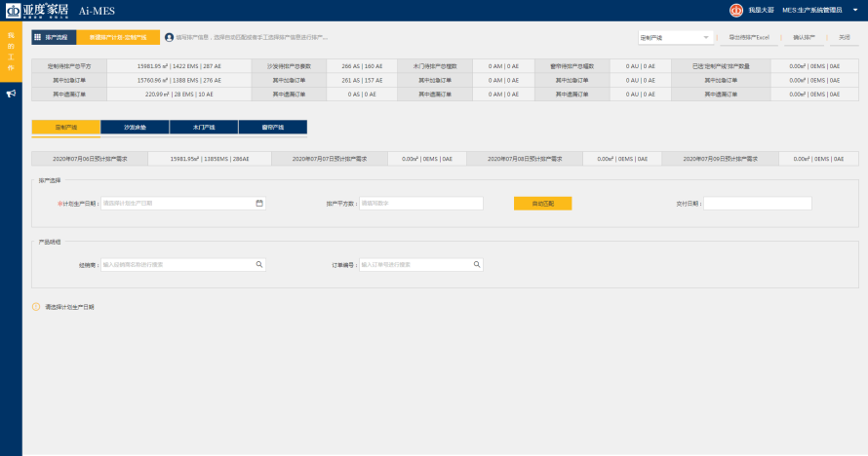Image resolution: width=868 pixels, height=456 pixels.
Task: Click the value 0 AS | 0 AE
Action: (362, 94)
